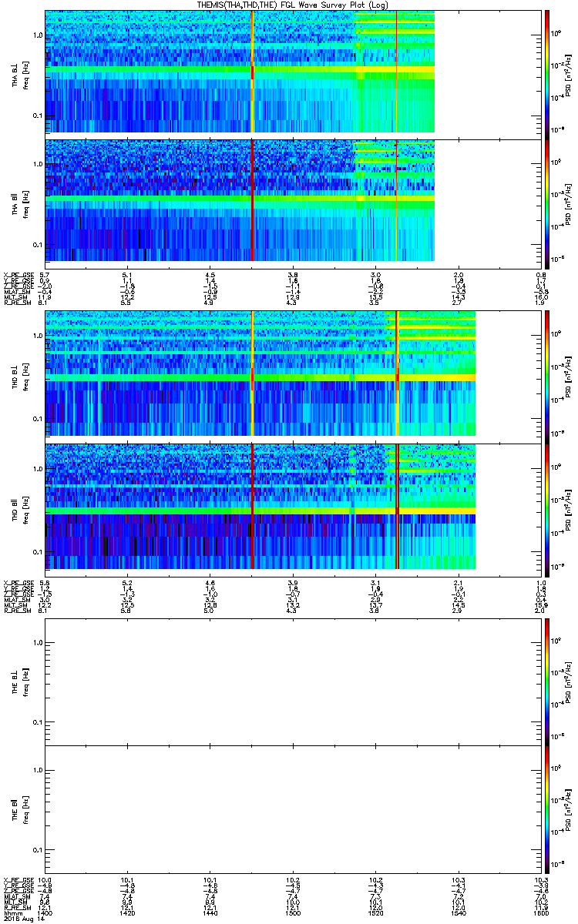578x924 pixels.
Task: Click the plot title 'THEMIS(THA,THD,THE) FGL Wave Survey Plot (Log)'
Action: 294,5
